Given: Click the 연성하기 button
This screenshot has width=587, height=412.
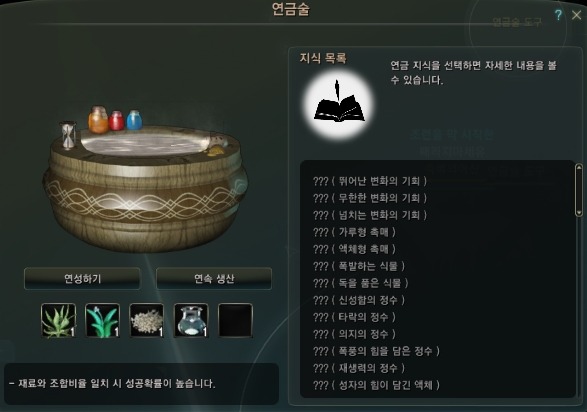Looking at the screenshot, I should [82, 278].
